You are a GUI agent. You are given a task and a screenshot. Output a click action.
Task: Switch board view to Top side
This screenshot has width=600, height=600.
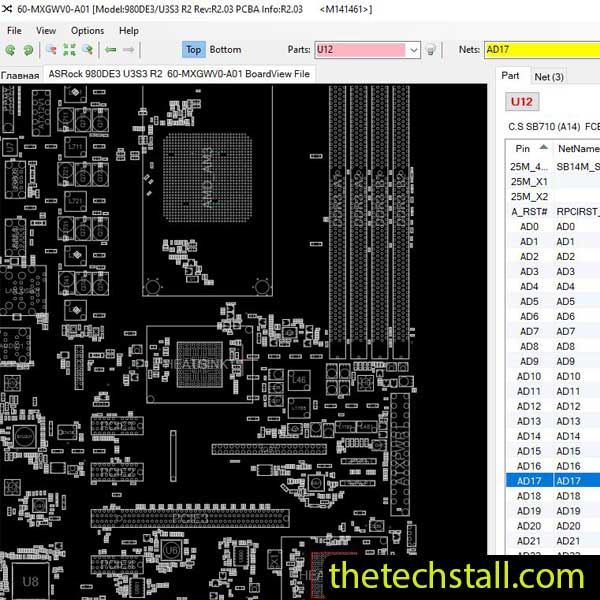[x=193, y=49]
